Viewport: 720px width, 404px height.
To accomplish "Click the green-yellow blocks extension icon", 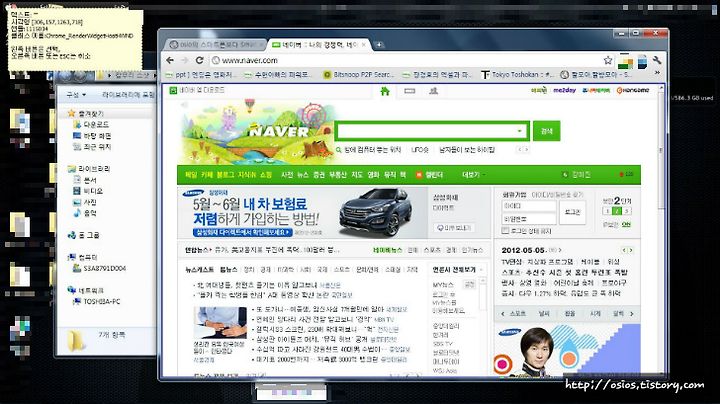I will 625,62.
